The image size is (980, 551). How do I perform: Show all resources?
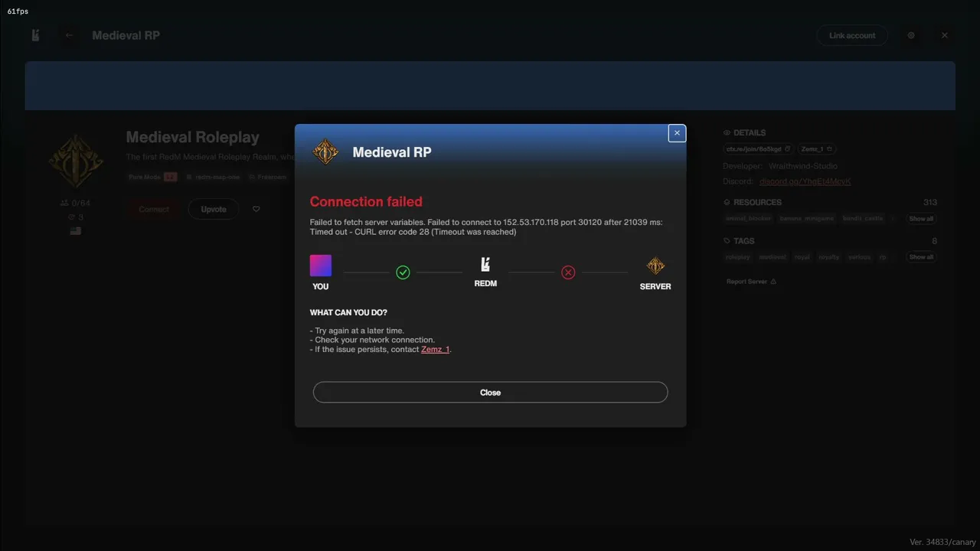(921, 219)
